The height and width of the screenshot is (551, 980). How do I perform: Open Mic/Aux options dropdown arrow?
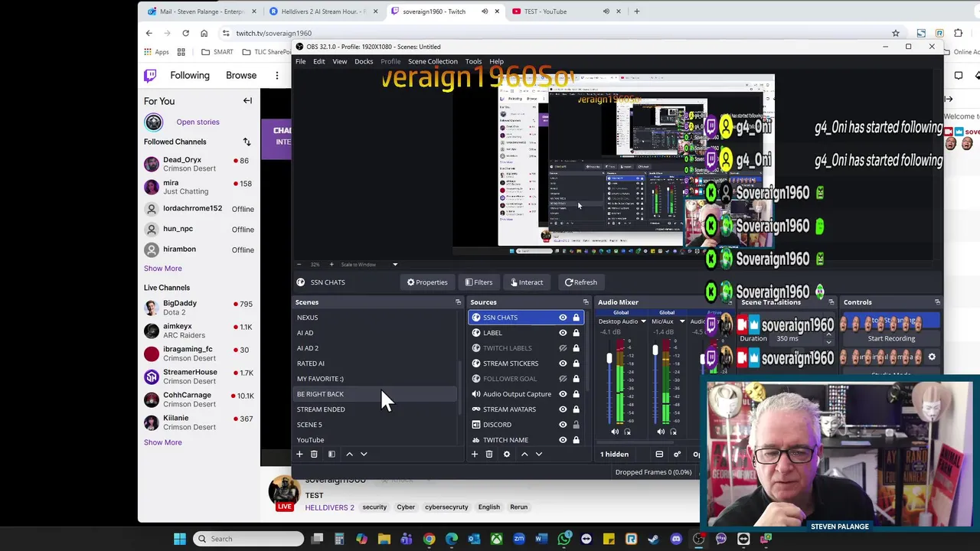[682, 321]
